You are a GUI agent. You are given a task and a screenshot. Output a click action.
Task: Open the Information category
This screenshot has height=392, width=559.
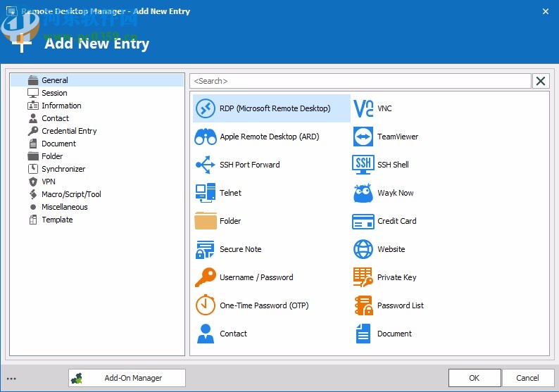coord(97,106)
